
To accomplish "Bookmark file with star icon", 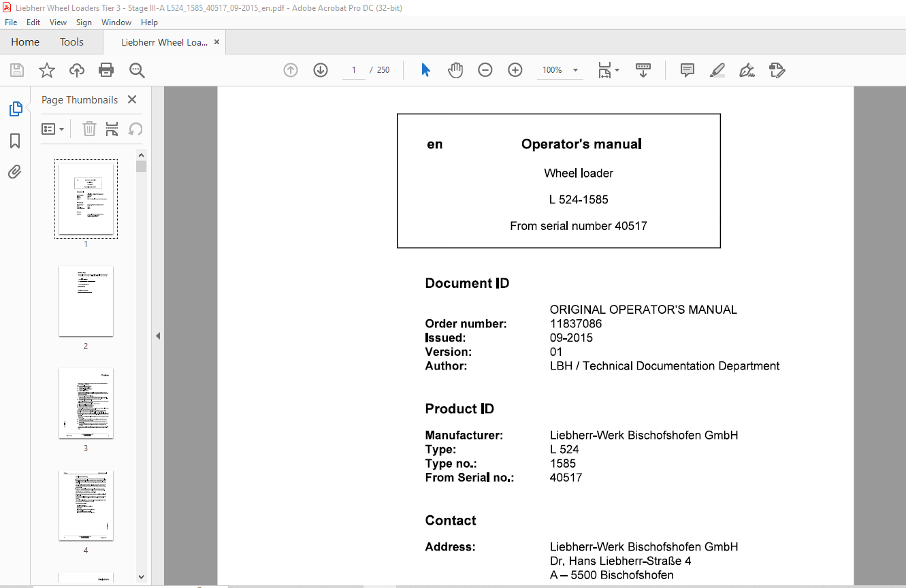I will pyautogui.click(x=46, y=70).
